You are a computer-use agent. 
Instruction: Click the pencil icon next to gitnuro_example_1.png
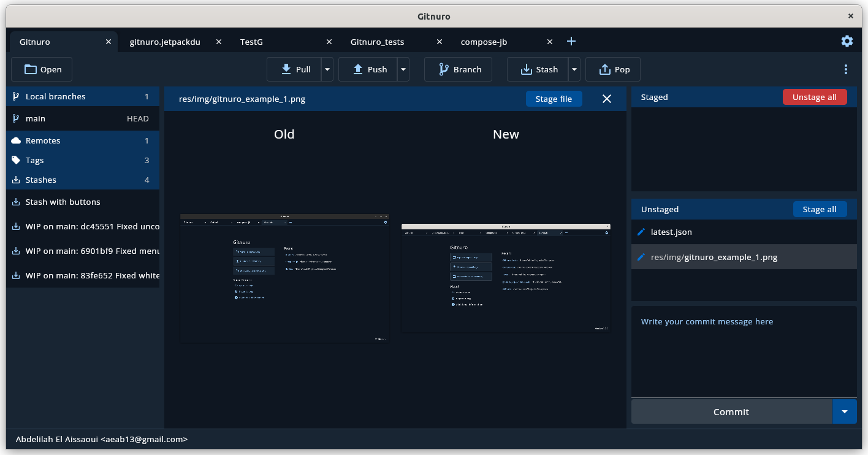[641, 257]
